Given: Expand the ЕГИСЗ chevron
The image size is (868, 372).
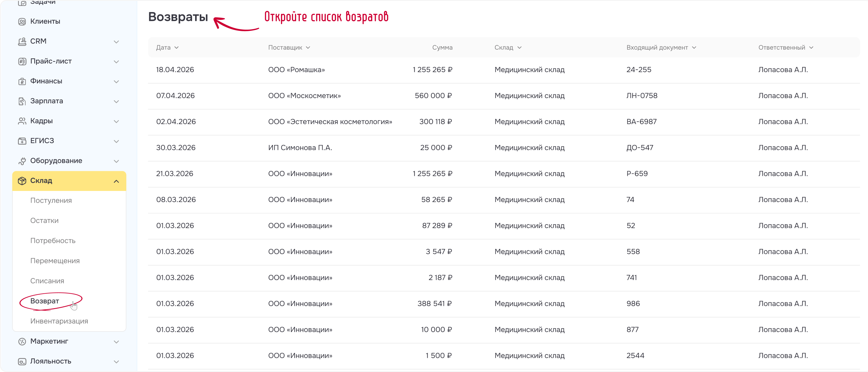Looking at the screenshot, I should (x=116, y=141).
